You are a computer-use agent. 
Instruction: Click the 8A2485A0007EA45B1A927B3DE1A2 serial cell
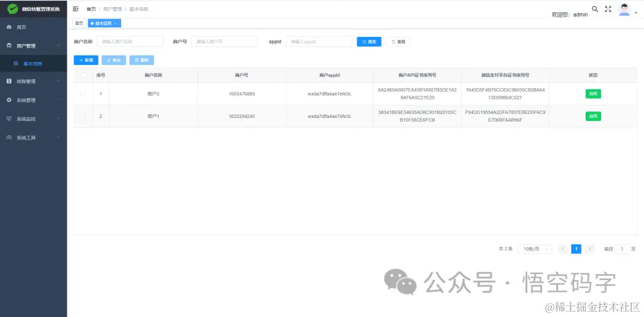[417, 94]
